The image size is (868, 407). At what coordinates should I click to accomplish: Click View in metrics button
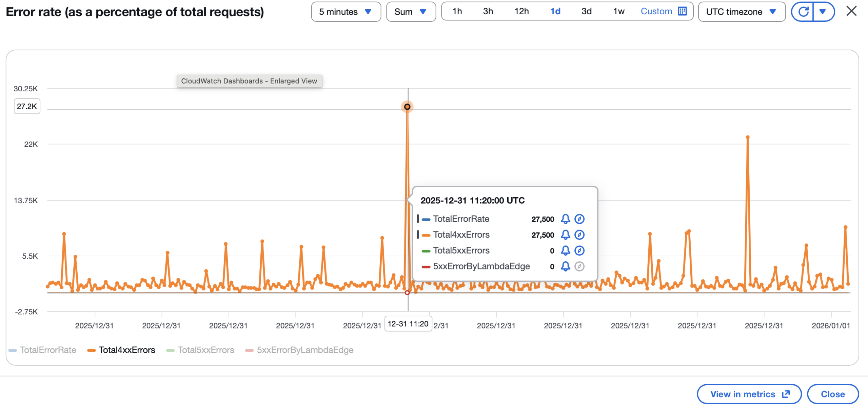[749, 394]
